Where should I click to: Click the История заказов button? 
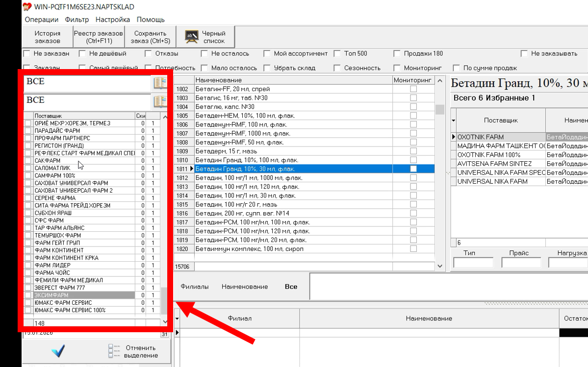tap(48, 37)
